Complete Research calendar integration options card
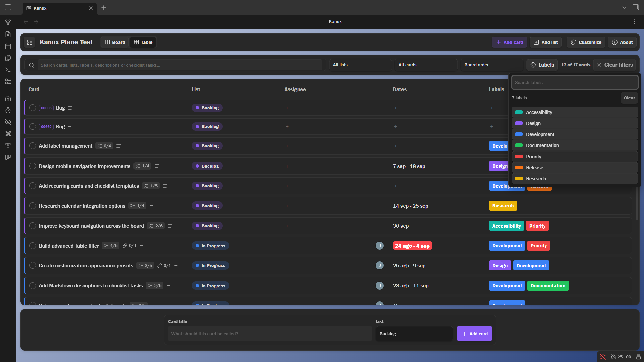Screen dimensions: 644x362 tap(33, 206)
